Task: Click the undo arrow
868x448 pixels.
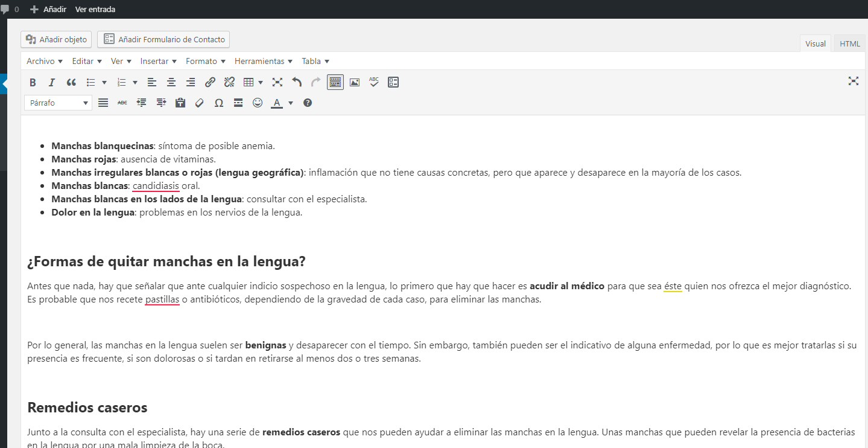Action: tap(297, 82)
